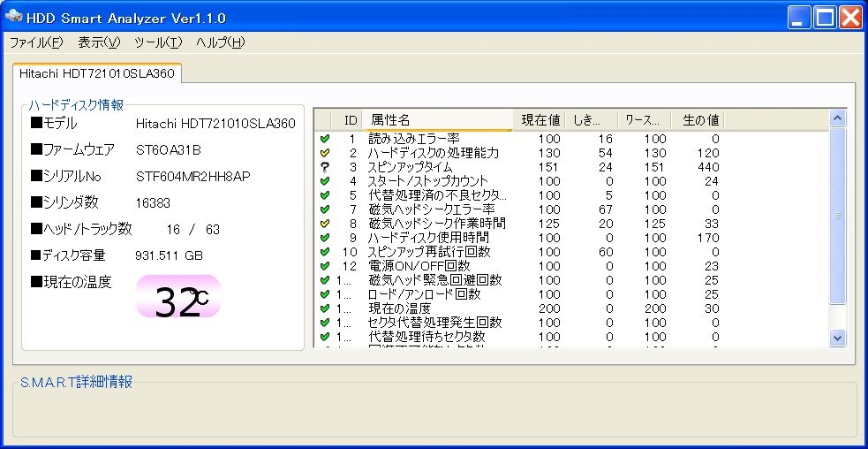Click raw value 170 in 使用時間 row

708,237
